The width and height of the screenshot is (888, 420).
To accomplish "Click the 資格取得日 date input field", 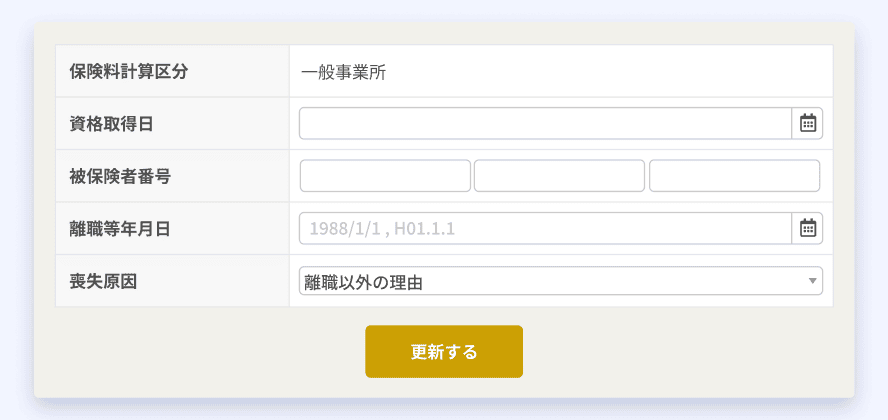I will tap(545, 123).
